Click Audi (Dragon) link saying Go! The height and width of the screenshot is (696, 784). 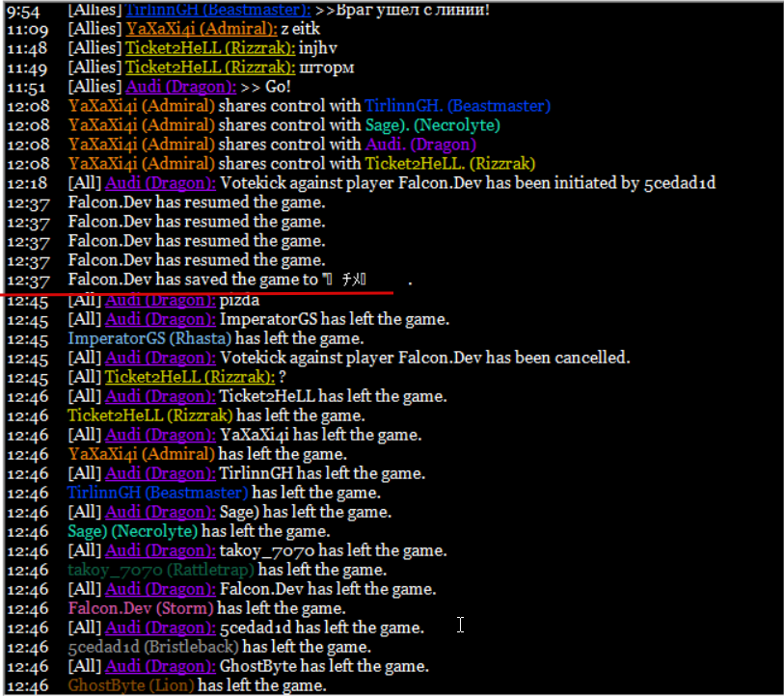click(x=181, y=87)
